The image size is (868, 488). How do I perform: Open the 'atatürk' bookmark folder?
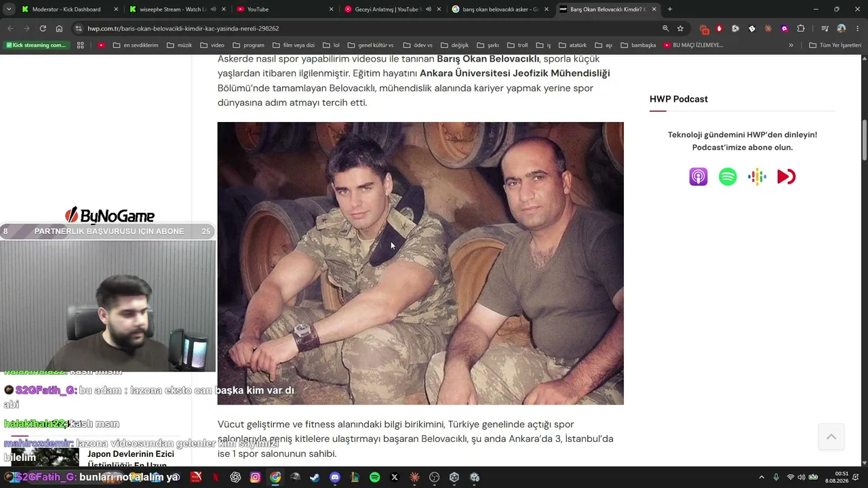click(x=572, y=45)
